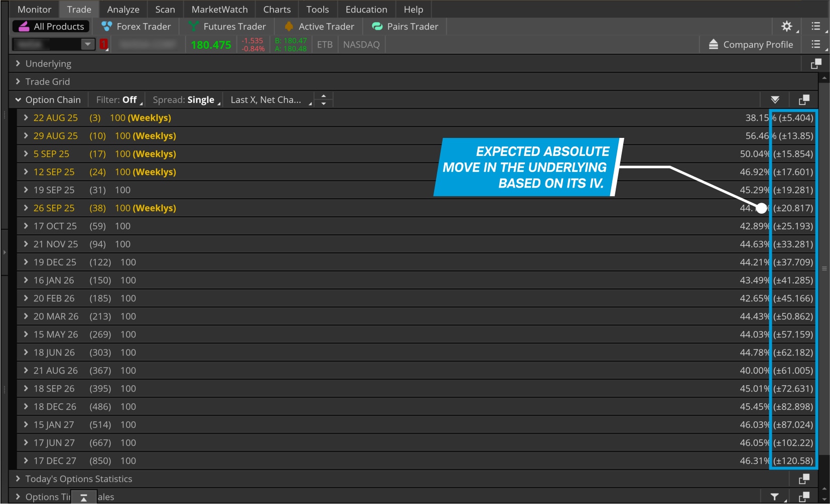Click Options Time and Sales pop-out icon
This screenshot has height=504, width=830.
[804, 497]
